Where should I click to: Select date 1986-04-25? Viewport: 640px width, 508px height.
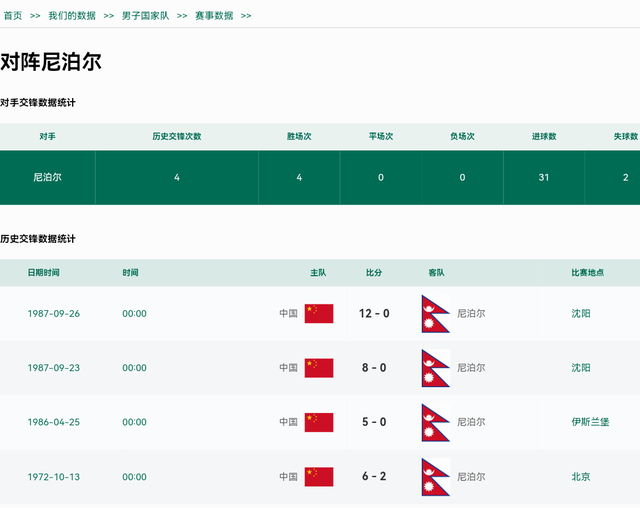(x=54, y=422)
